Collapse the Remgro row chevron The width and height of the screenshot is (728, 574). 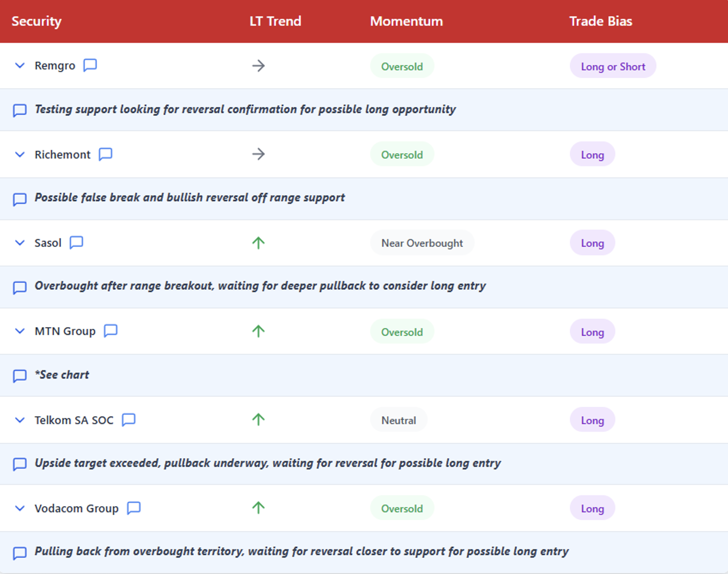[x=20, y=65]
